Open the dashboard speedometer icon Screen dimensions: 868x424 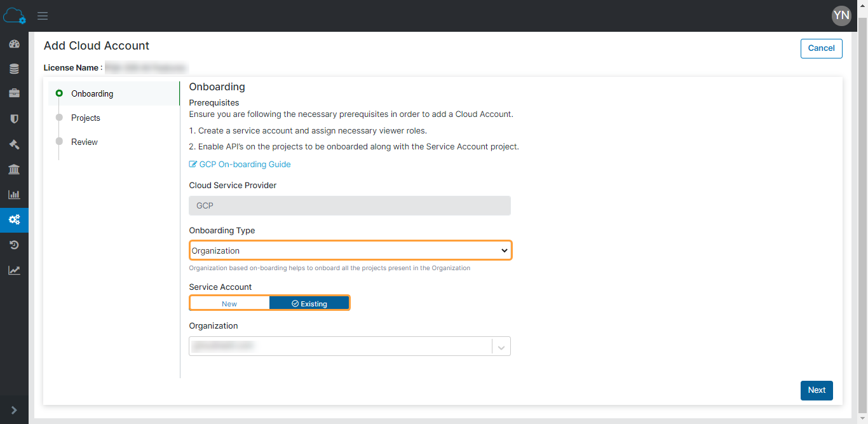[14, 43]
